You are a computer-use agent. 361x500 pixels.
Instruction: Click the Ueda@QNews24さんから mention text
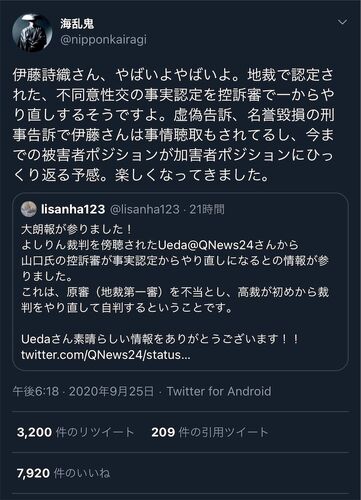[x=228, y=245]
